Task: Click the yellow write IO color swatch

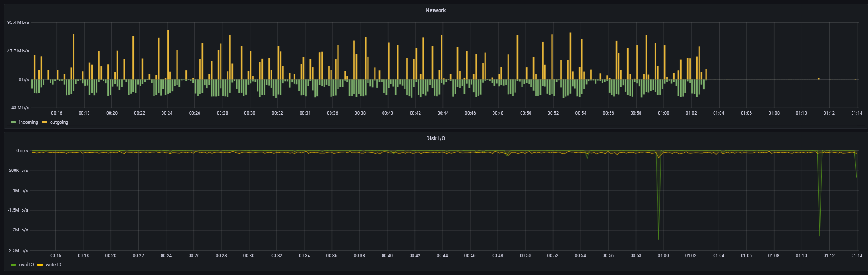Action: pos(40,265)
